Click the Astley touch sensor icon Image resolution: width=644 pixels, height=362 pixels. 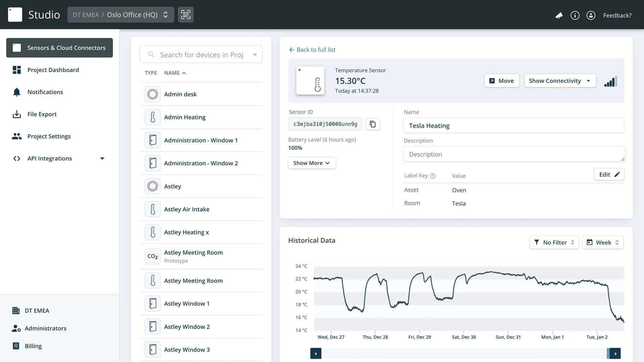pos(153,186)
